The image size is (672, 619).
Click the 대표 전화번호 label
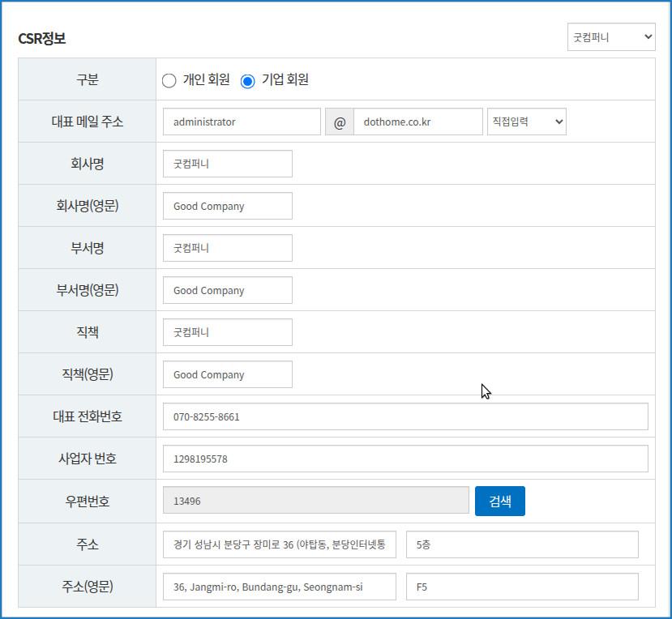[x=88, y=416]
